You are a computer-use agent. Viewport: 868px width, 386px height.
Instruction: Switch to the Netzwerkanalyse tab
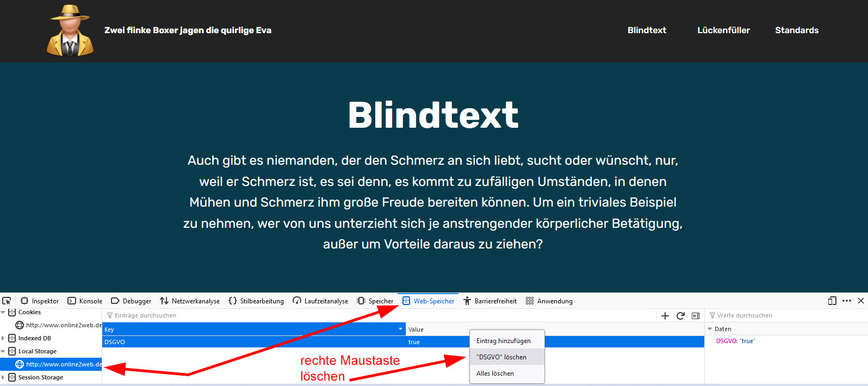click(190, 301)
